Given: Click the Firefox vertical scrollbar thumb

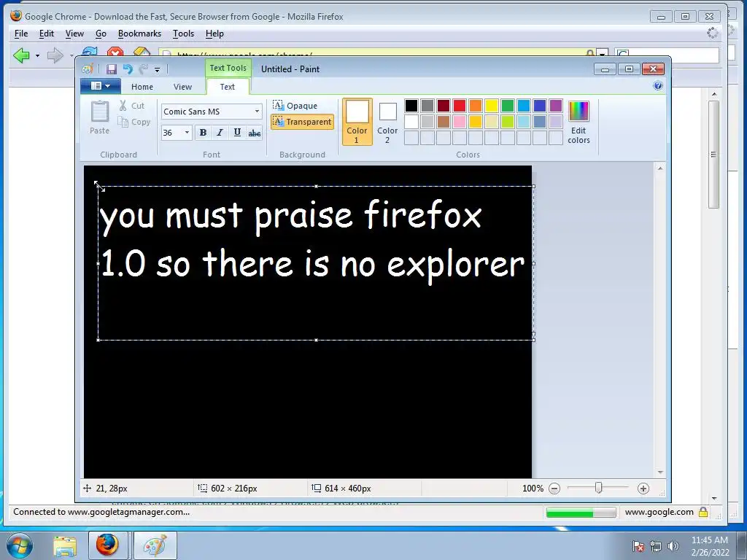Looking at the screenshot, I should (713, 154).
